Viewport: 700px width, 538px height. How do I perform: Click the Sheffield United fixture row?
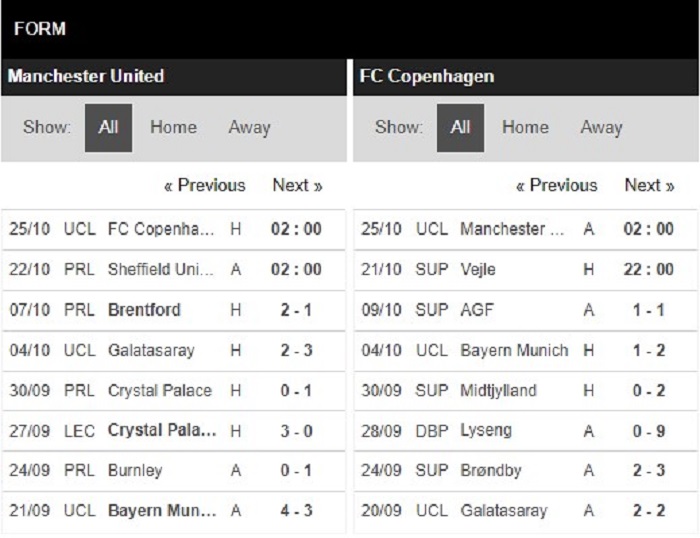(160, 269)
